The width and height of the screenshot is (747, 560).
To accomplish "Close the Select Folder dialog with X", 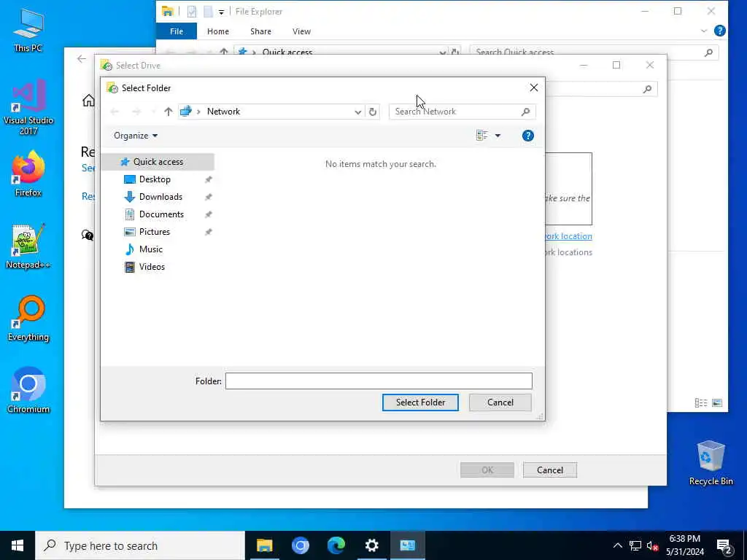I will 533,87.
